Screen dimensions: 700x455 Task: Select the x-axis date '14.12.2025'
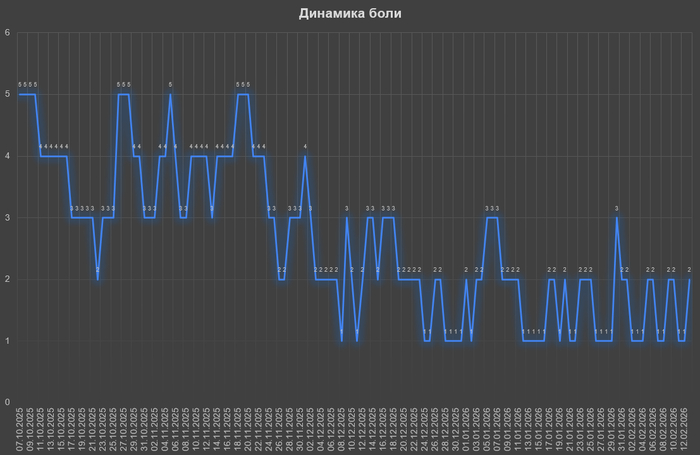[373, 430]
